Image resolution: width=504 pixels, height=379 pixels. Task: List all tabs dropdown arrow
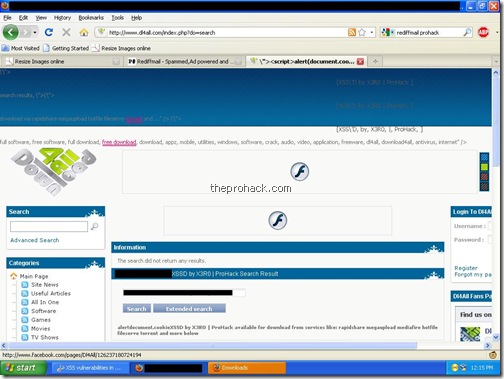496,61
